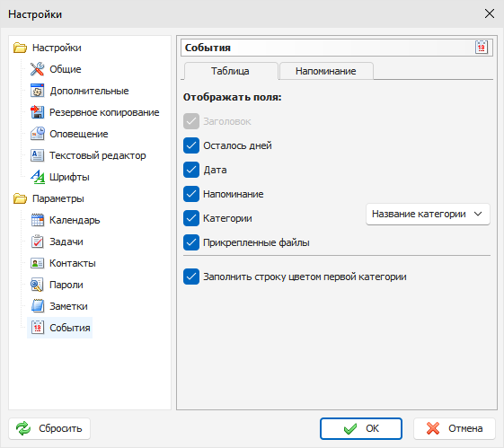The image size is (504, 448).
Task: Open Оповещение settings page
Action: pos(79,134)
